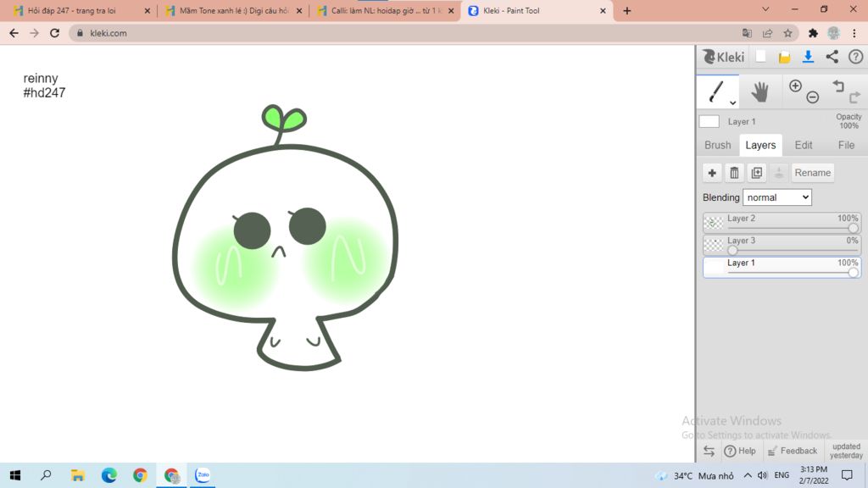Switch to the Layers tab
Screen dimensions: 868x488
point(760,145)
